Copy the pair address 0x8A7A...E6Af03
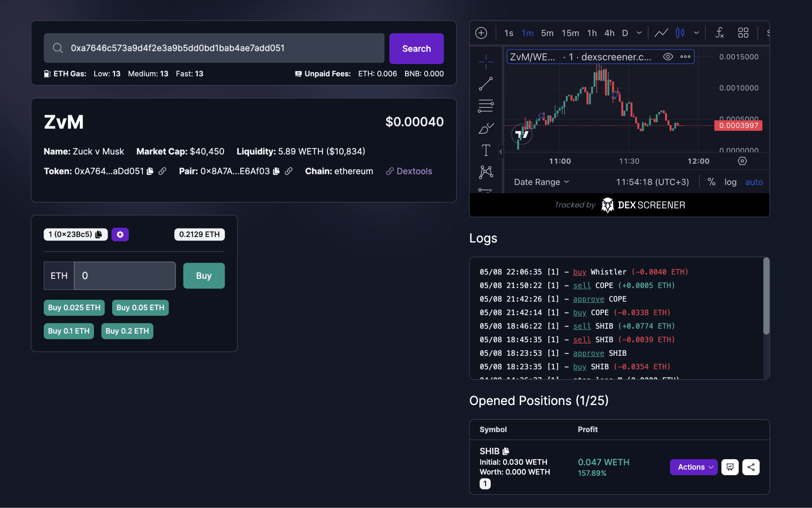Screen dimensions: 812x508 coord(276,171)
